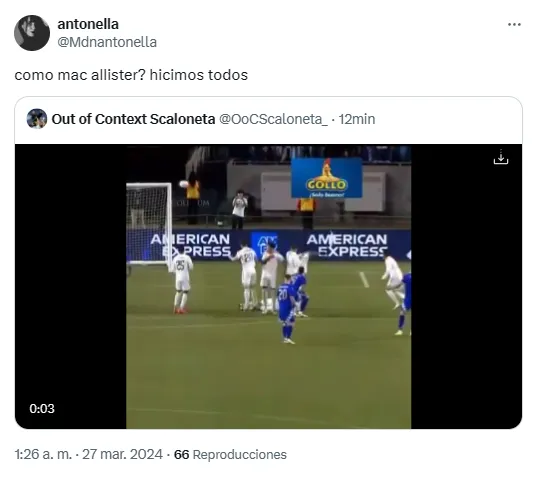Open Out of Context Scaloneta avatar
This screenshot has height=477, width=537.
tap(37, 119)
